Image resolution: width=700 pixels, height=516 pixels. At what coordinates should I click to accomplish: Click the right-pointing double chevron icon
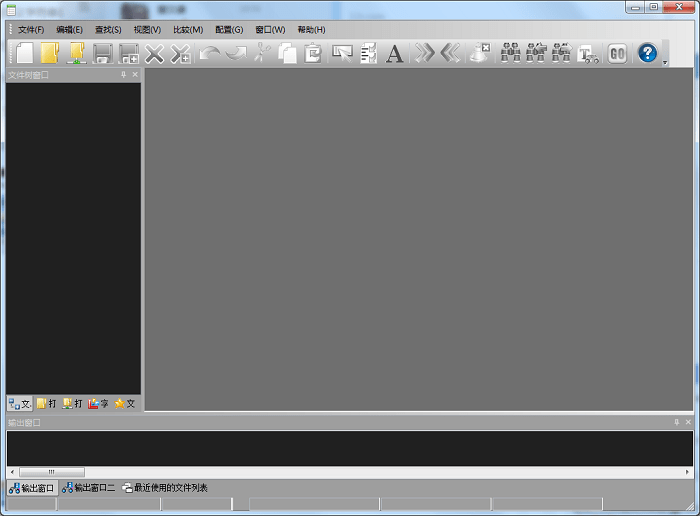(x=425, y=54)
